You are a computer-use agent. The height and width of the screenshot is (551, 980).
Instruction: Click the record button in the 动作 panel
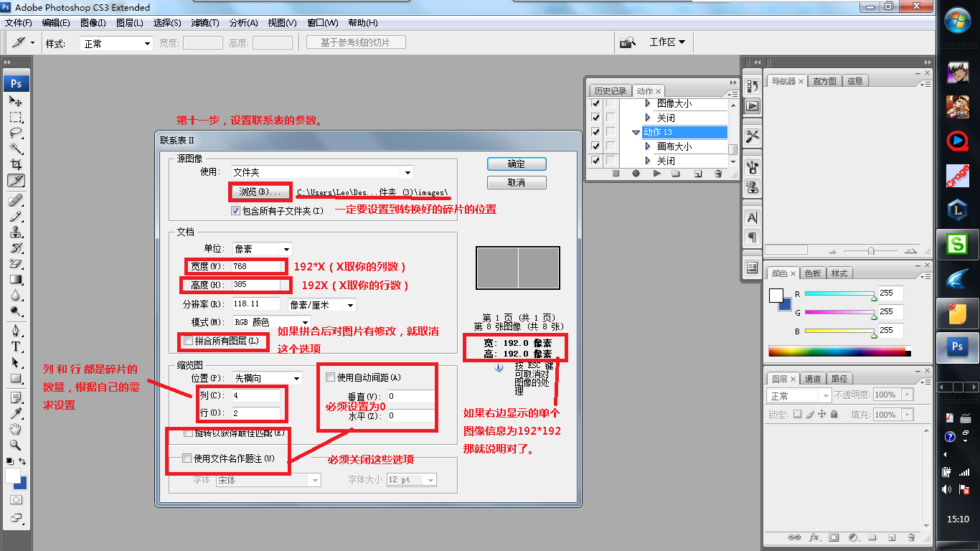(636, 174)
